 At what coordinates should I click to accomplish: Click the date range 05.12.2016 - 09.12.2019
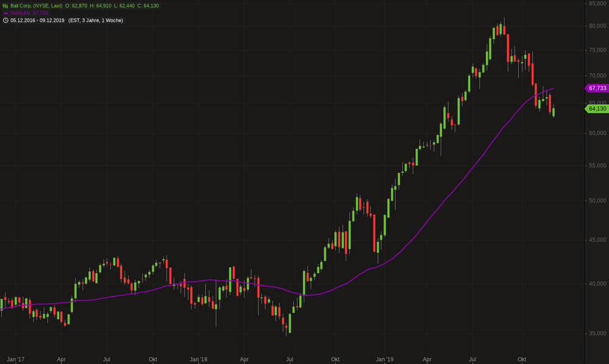tap(37, 20)
